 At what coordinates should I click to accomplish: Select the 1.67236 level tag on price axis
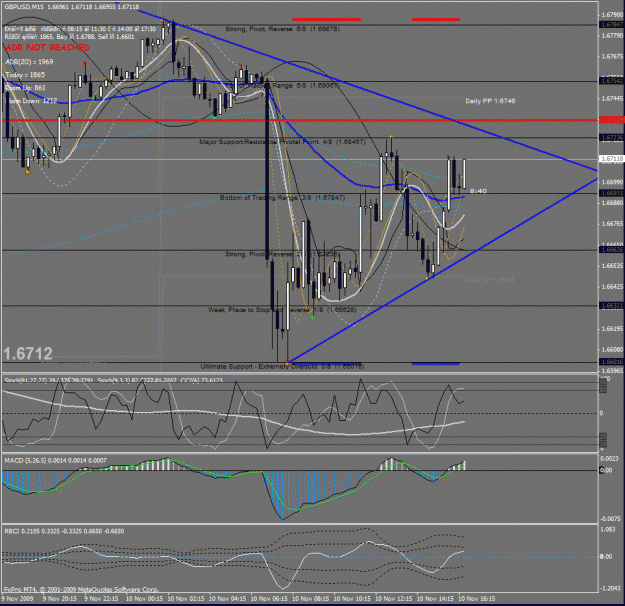612,138
